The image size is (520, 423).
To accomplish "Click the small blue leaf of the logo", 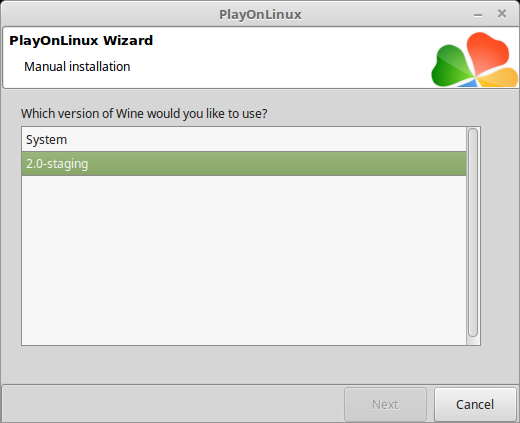I will click(x=468, y=83).
